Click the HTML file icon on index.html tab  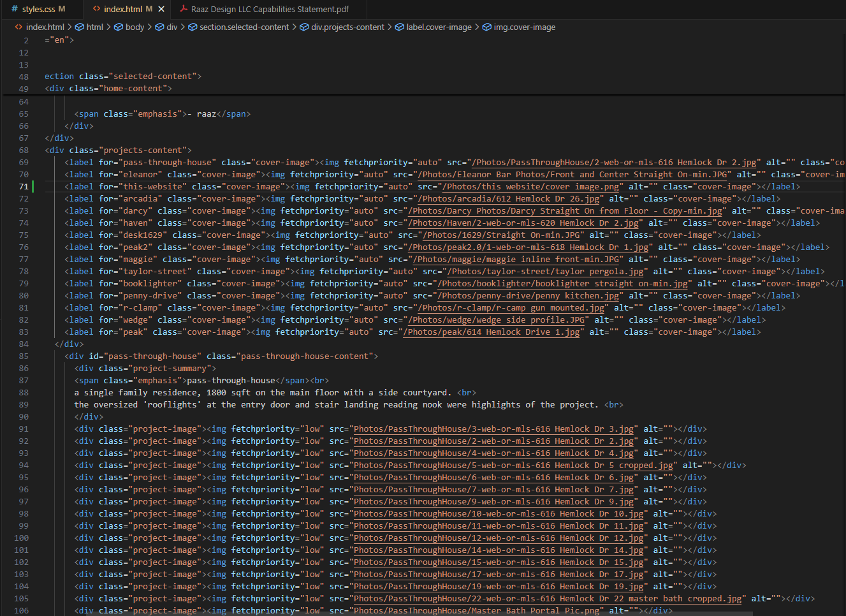pyautogui.click(x=97, y=9)
